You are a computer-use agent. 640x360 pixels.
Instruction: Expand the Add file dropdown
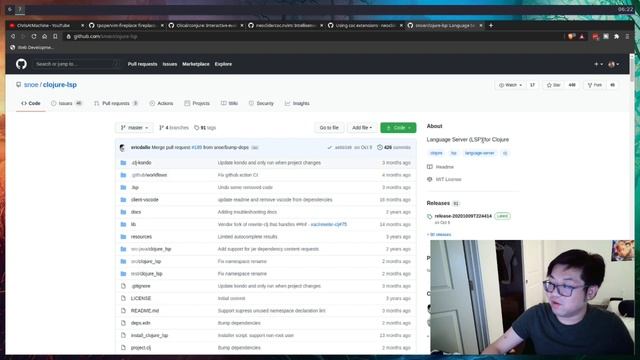tap(362, 128)
